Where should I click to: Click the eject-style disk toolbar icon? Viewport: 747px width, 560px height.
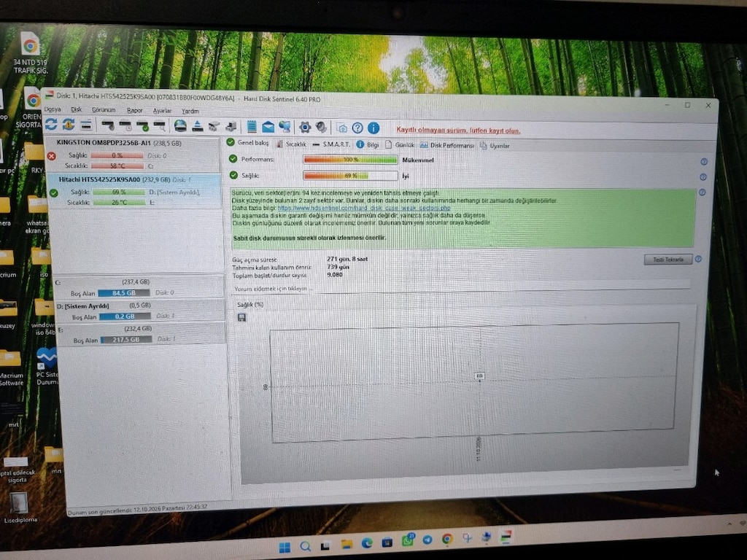pyautogui.click(x=198, y=126)
